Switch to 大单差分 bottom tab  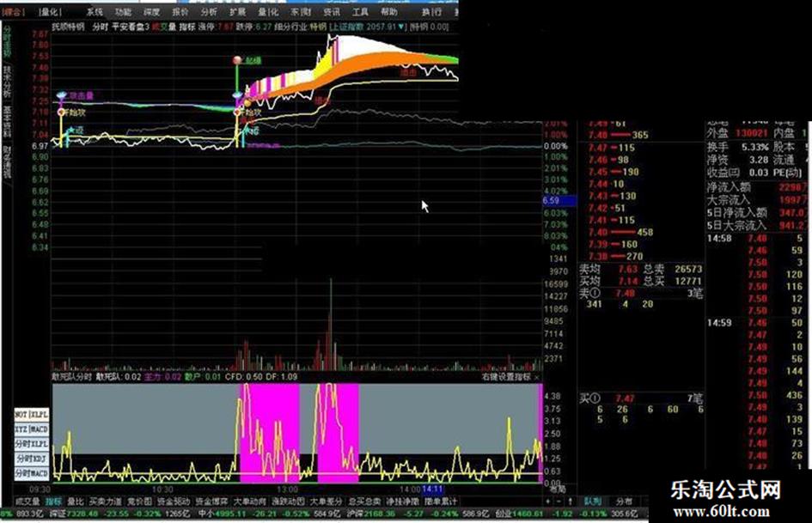(327, 502)
